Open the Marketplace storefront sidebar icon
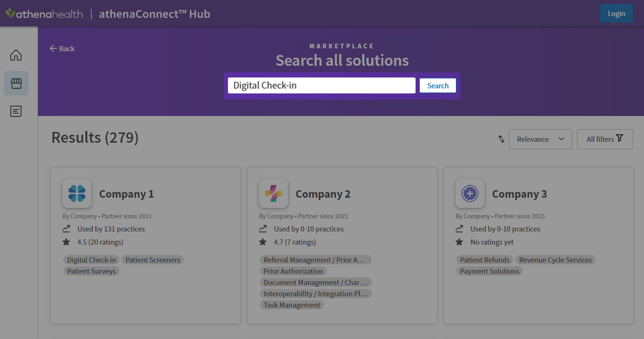Viewport: 644px width, 339px height. [x=16, y=83]
